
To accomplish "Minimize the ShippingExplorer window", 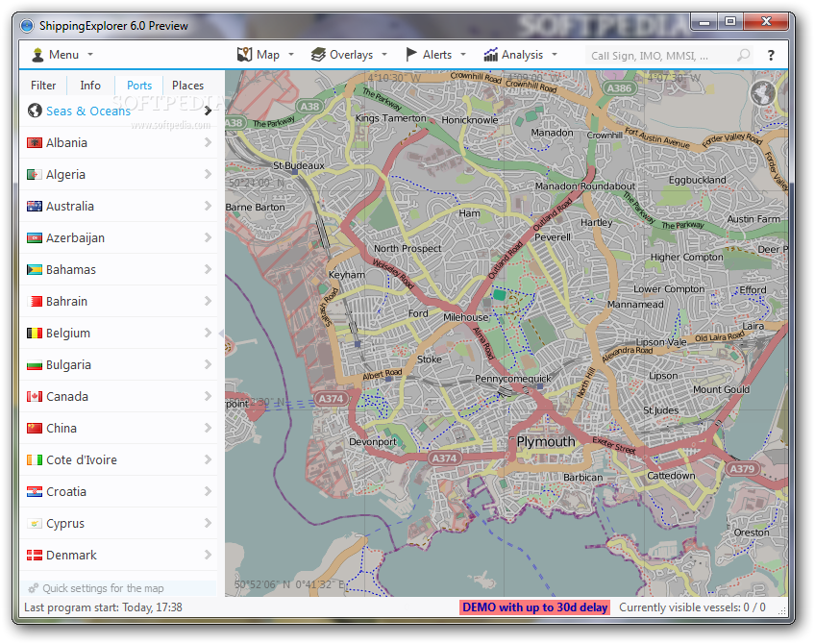I will coord(704,22).
